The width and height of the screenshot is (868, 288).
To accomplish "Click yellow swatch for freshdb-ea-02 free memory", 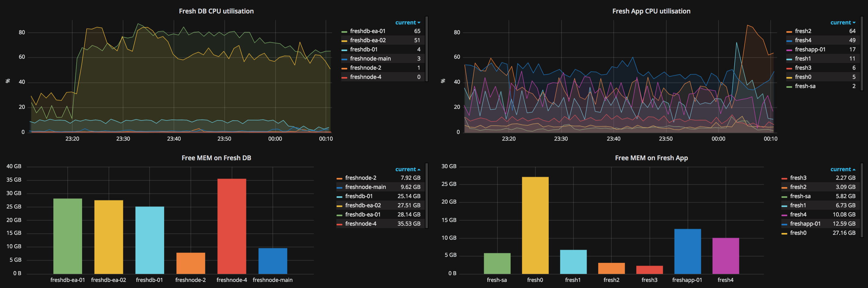I will (339, 206).
